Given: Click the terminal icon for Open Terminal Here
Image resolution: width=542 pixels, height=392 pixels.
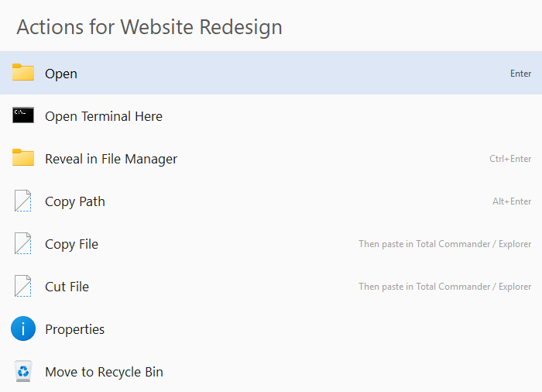Looking at the screenshot, I should point(23,115).
